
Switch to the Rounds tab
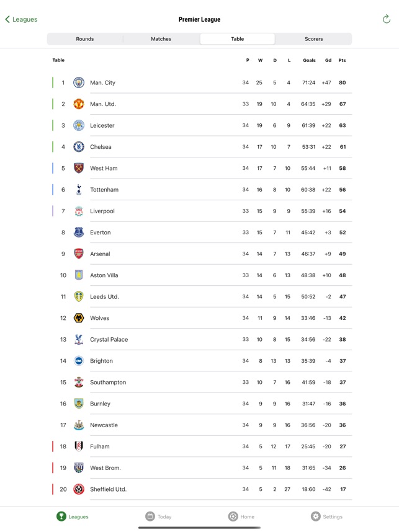click(85, 39)
